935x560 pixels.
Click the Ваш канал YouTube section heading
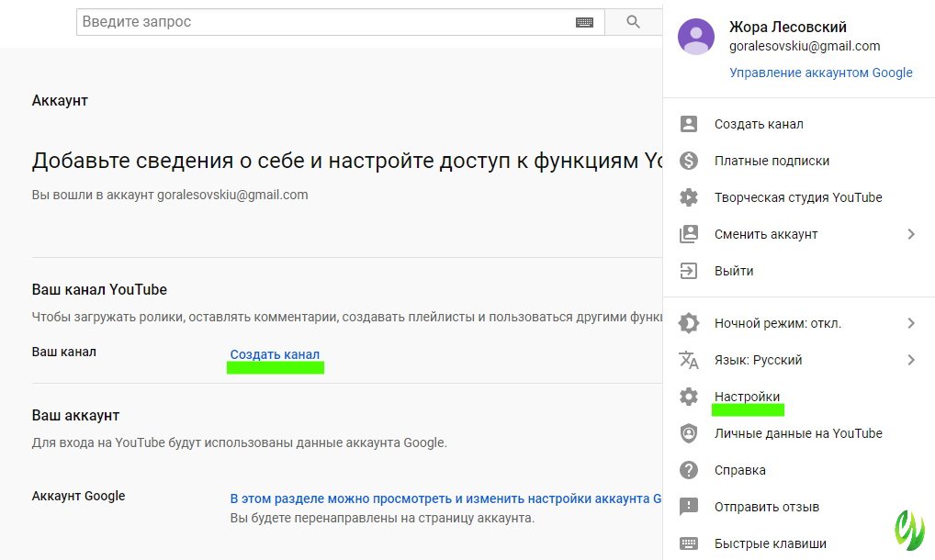pyautogui.click(x=99, y=289)
